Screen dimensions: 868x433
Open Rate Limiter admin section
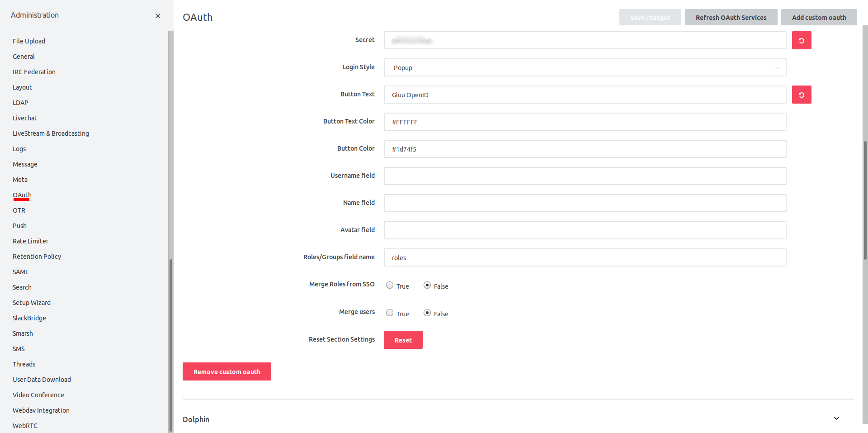click(x=30, y=241)
